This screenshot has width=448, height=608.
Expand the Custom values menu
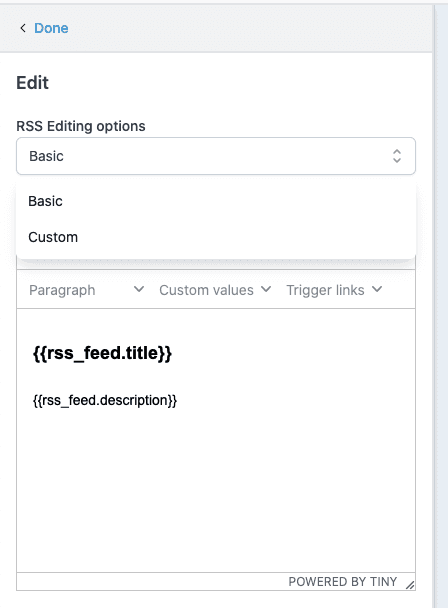pos(215,290)
